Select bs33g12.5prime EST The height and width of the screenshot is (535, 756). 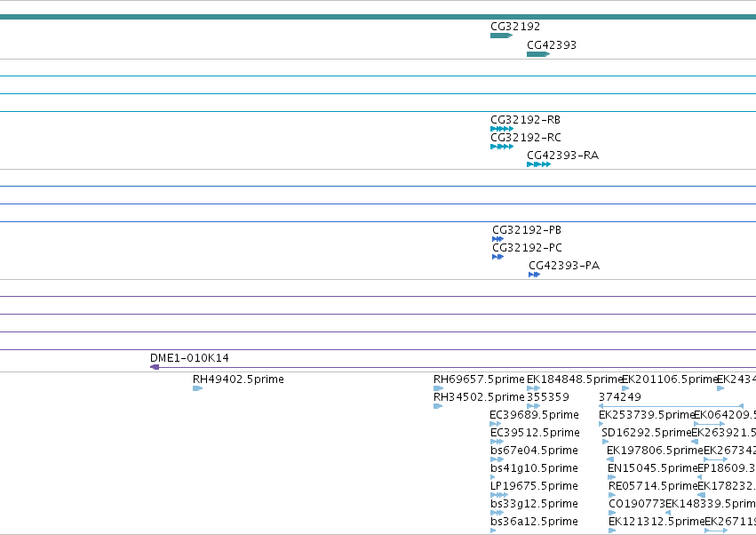click(534, 504)
